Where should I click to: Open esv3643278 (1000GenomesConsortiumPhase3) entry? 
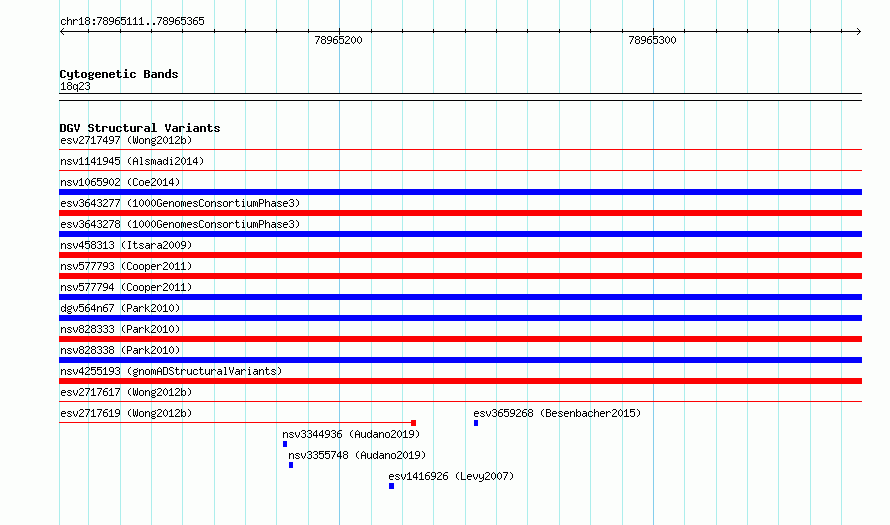click(x=180, y=224)
